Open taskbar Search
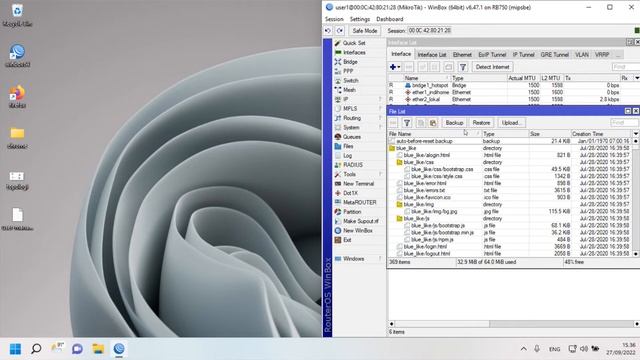Screen dimensions: 640x360 coord(36,349)
